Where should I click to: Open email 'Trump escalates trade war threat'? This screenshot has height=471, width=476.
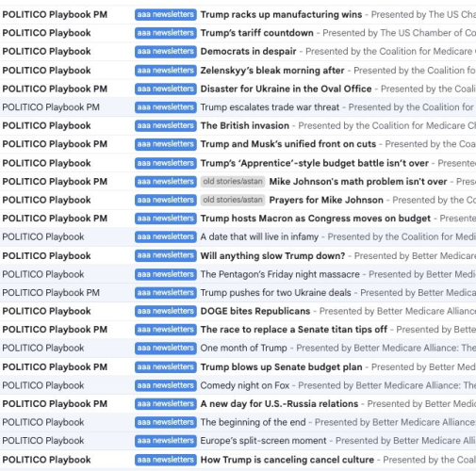pos(270,107)
